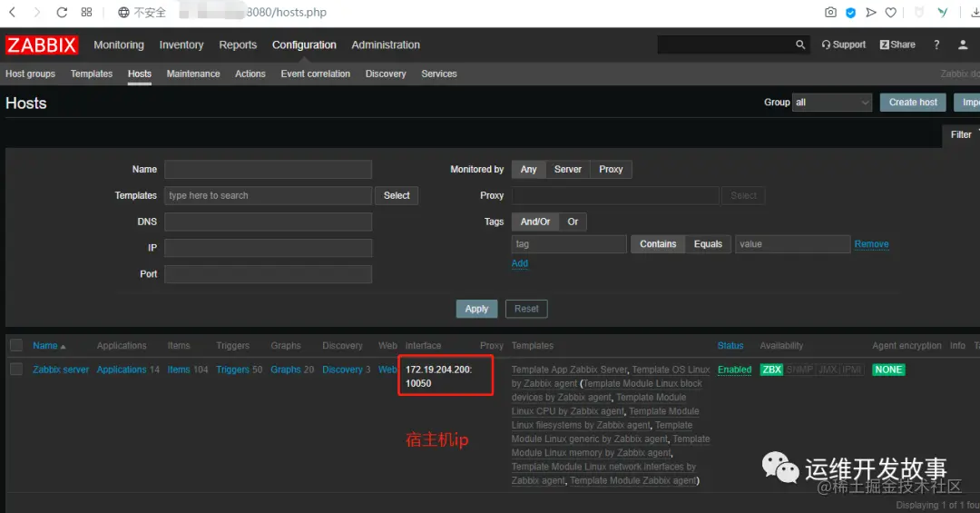Image resolution: width=980 pixels, height=513 pixels.
Task: Go forward with browser forward arrow
Action: coord(37,12)
